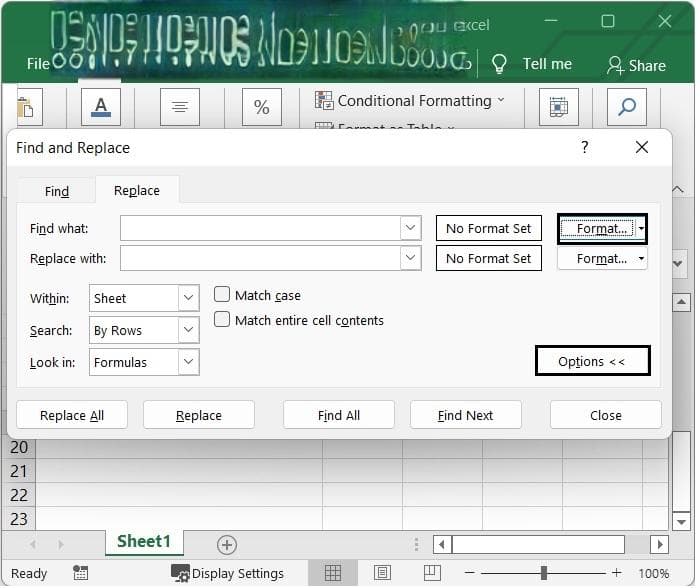Image resolution: width=700 pixels, height=588 pixels.
Task: Add a new sheet with plus icon
Action: [227, 545]
